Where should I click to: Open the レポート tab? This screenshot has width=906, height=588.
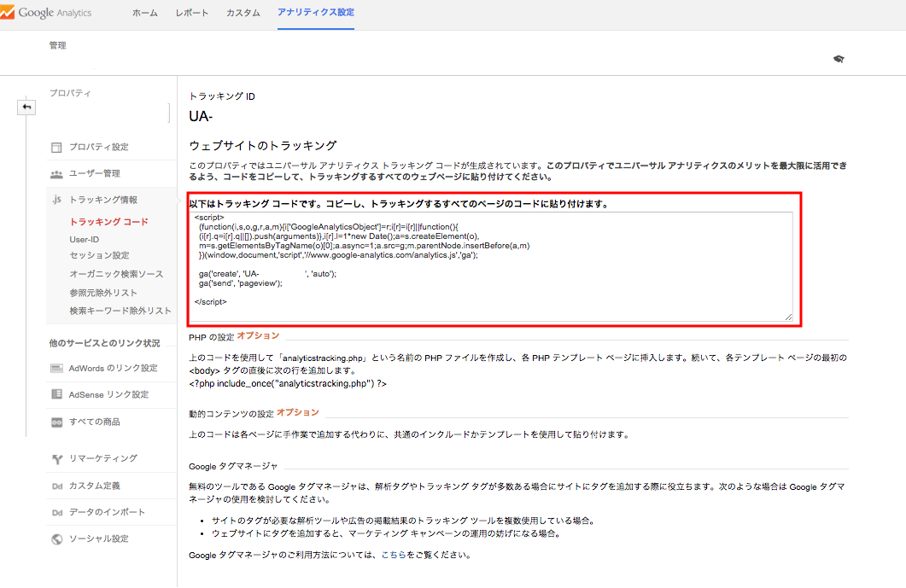(x=192, y=13)
